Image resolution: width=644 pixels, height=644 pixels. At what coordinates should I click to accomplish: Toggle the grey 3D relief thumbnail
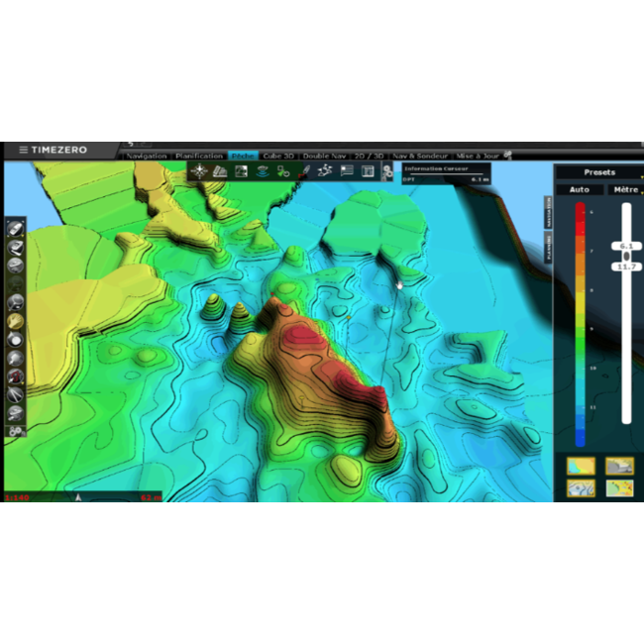(x=619, y=466)
